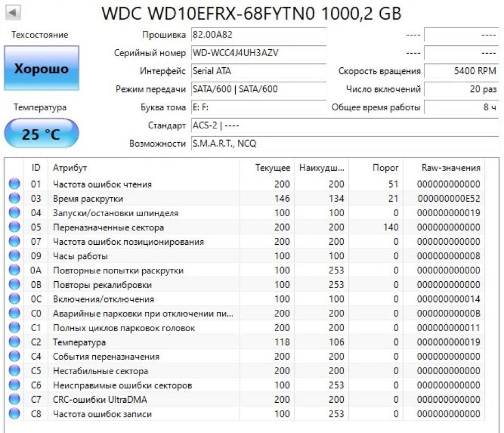Click the Прошивка field 82.00A82
The width and height of the screenshot is (504, 433).
(x=259, y=34)
